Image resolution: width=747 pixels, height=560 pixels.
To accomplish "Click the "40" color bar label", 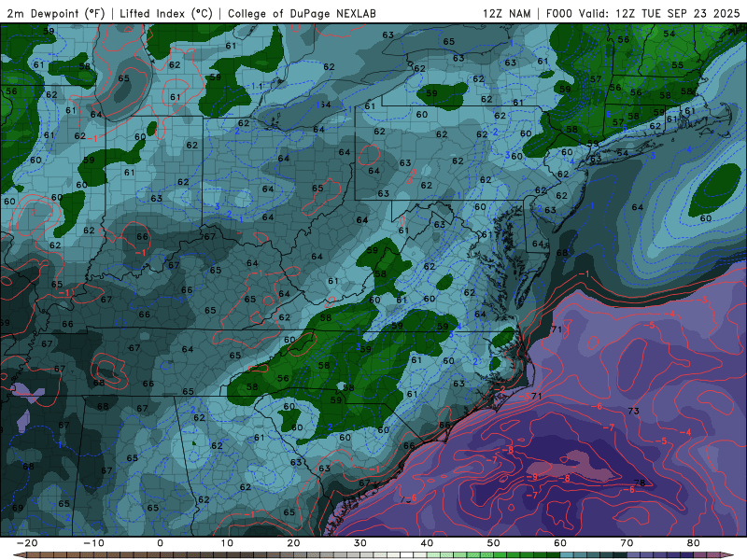I will coord(427,543).
